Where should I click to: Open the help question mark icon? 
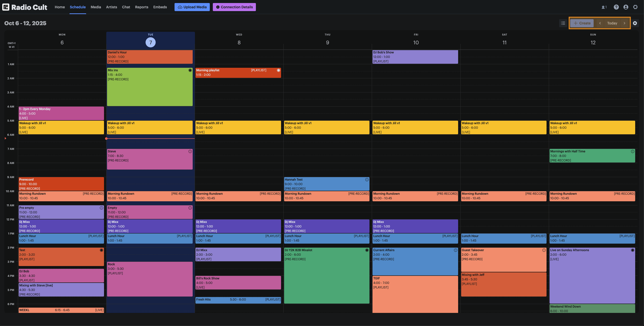(x=616, y=7)
